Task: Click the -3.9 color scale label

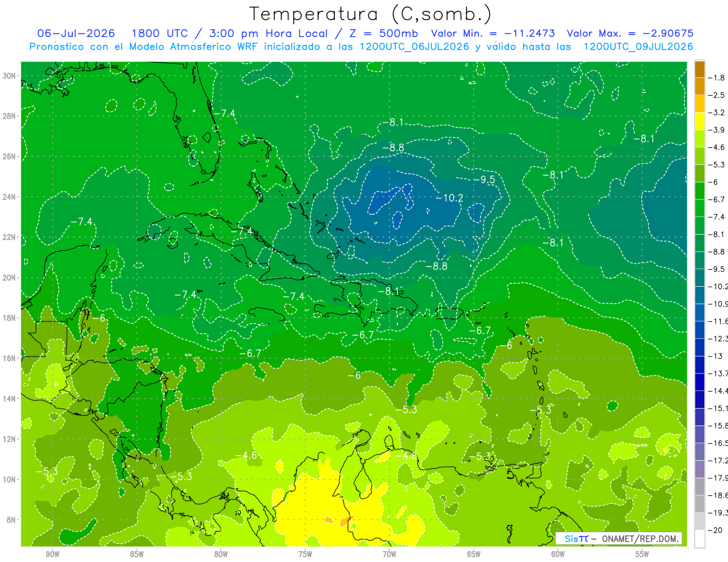Action: (x=716, y=130)
